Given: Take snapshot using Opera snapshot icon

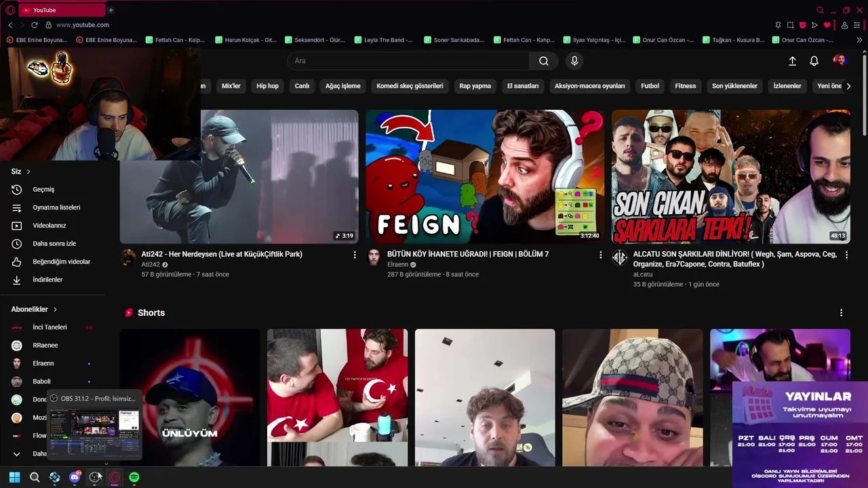Looking at the screenshot, I should [x=790, y=25].
